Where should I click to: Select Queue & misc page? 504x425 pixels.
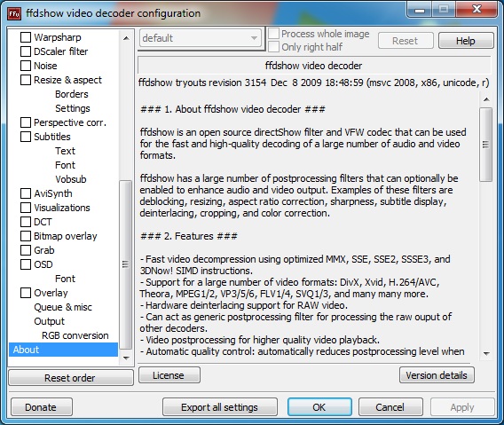[x=63, y=307]
